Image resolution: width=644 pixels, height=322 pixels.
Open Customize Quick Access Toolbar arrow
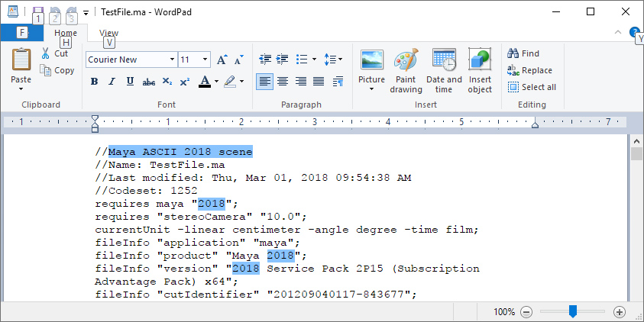click(x=86, y=13)
